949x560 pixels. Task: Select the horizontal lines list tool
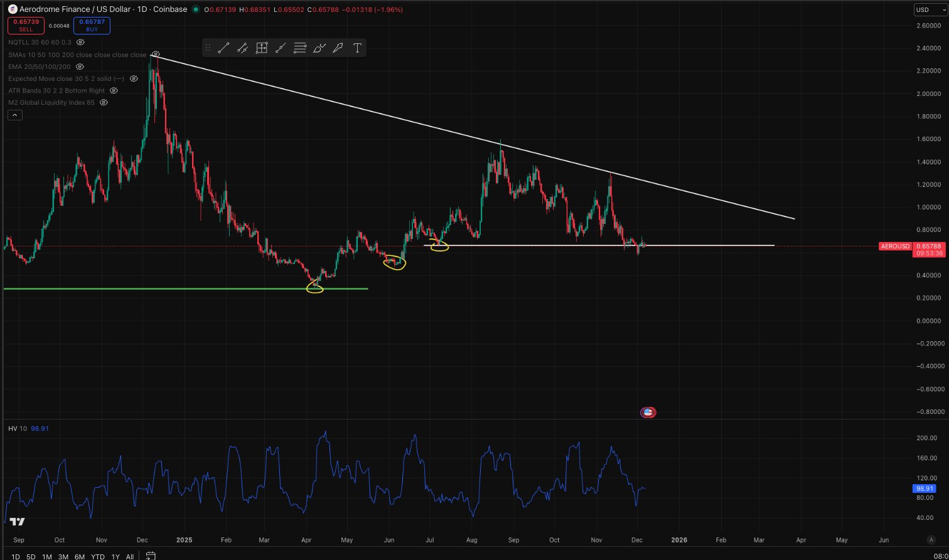tap(300, 48)
